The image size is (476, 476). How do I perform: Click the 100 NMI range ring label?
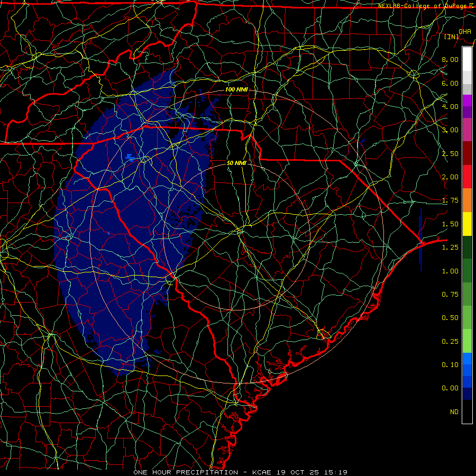click(x=236, y=89)
